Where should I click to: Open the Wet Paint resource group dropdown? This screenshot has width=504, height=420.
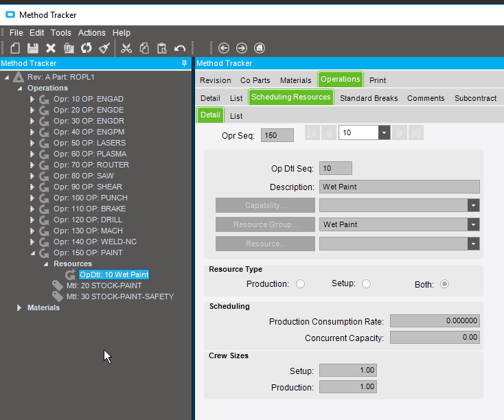coord(473,224)
